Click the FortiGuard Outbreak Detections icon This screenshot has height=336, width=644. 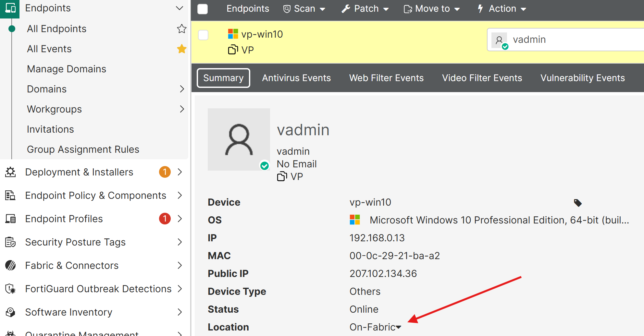click(x=10, y=289)
